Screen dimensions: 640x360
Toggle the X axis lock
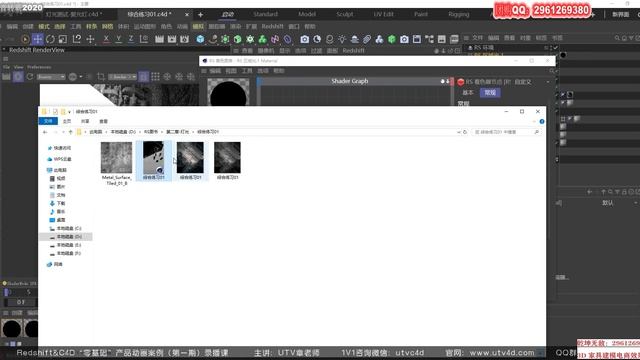point(106,39)
